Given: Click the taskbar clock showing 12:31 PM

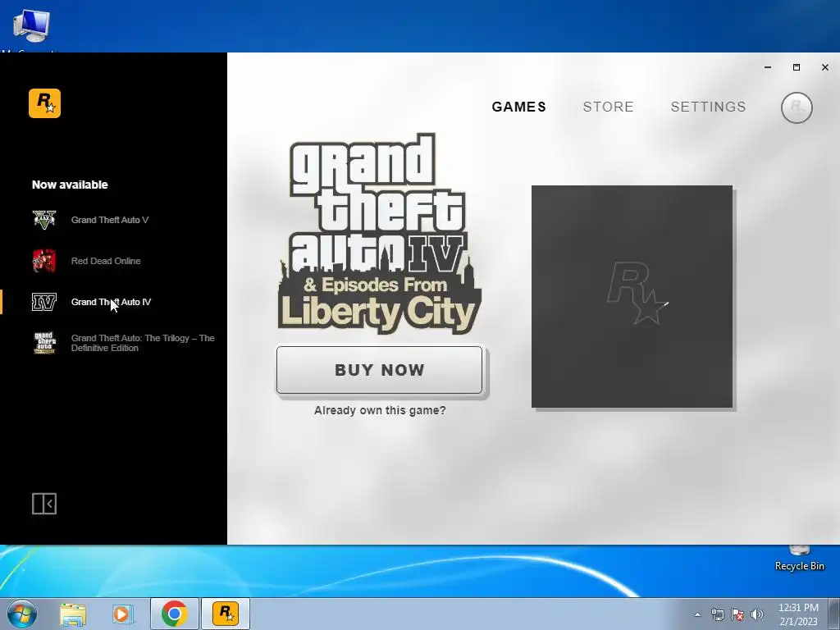Looking at the screenshot, I should tap(798, 614).
